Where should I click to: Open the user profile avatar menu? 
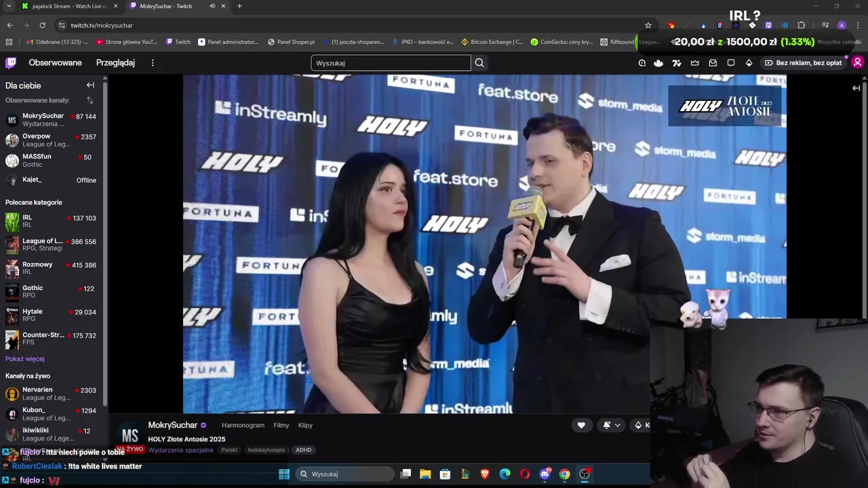coord(857,63)
